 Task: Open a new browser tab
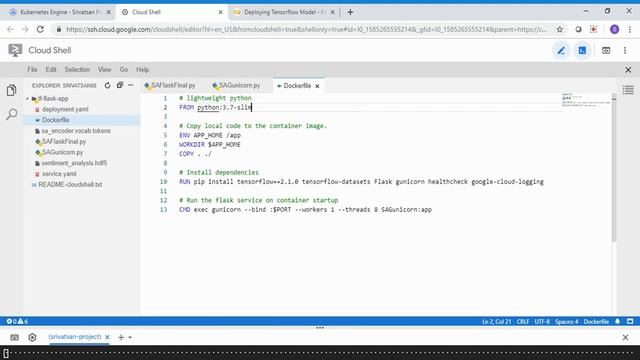point(350,12)
